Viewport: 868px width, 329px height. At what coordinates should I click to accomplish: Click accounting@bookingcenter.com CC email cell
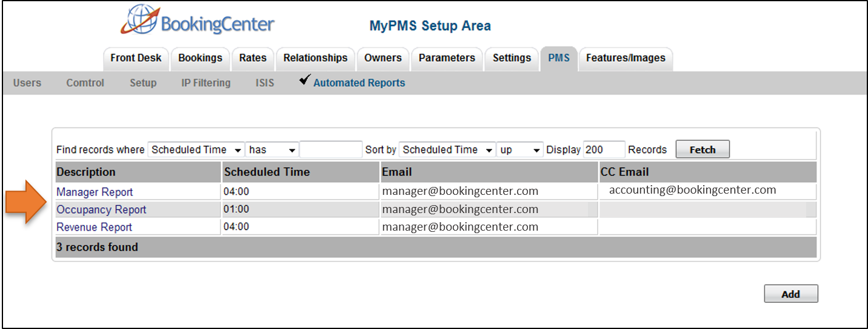693,190
